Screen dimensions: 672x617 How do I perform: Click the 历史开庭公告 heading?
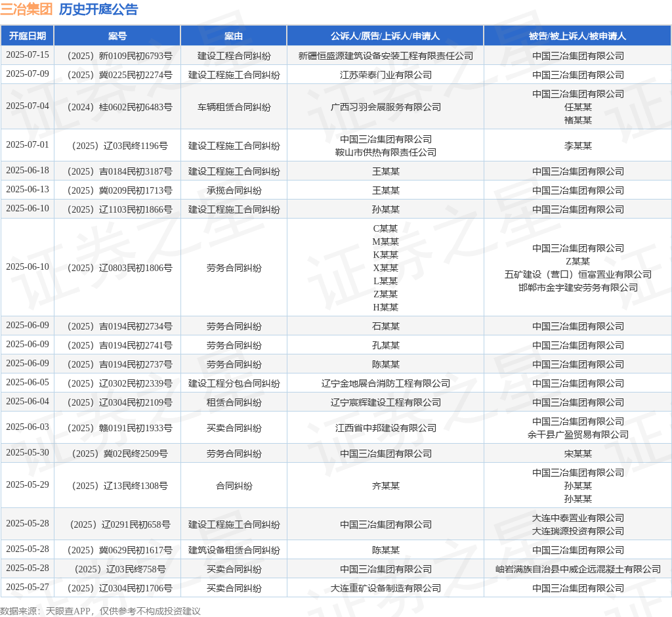(98, 9)
